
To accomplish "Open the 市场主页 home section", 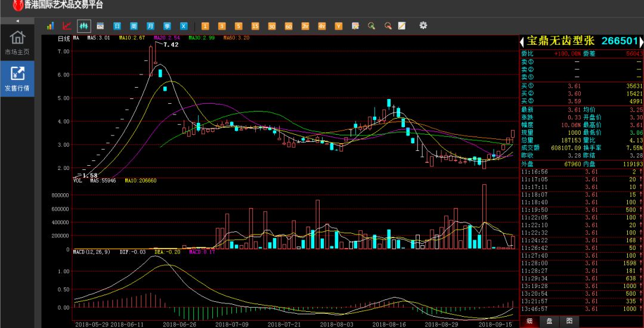I will (17, 43).
